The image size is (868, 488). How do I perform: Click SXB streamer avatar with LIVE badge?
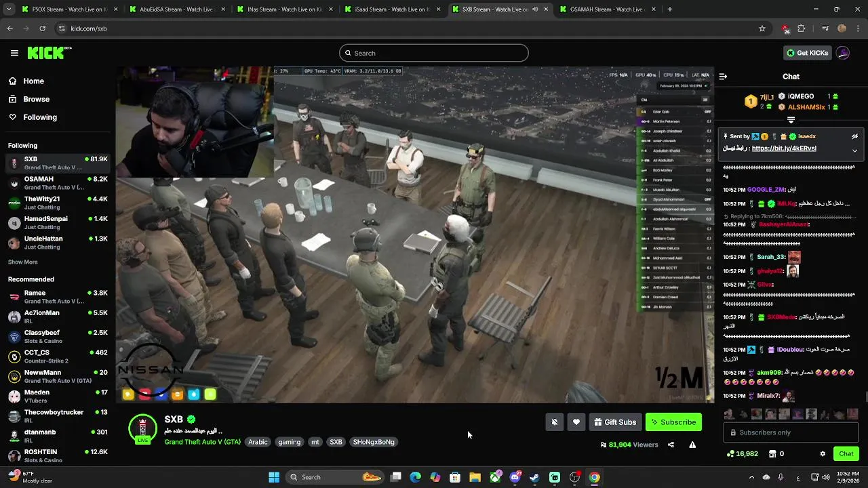tap(142, 429)
